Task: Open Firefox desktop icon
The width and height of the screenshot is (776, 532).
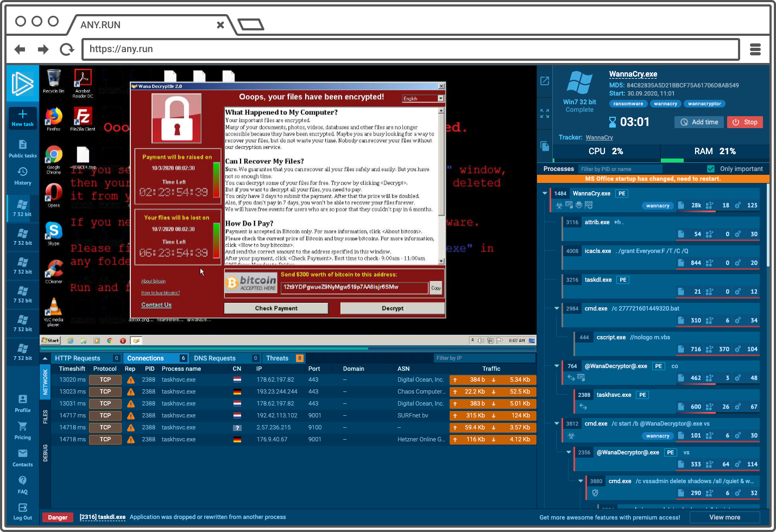Action: [54, 119]
